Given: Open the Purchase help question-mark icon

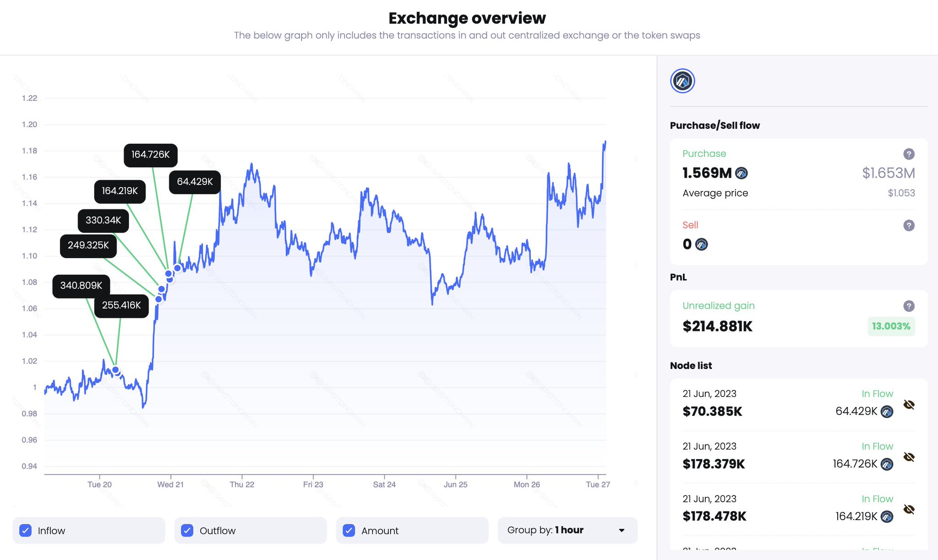Looking at the screenshot, I should pyautogui.click(x=909, y=154).
